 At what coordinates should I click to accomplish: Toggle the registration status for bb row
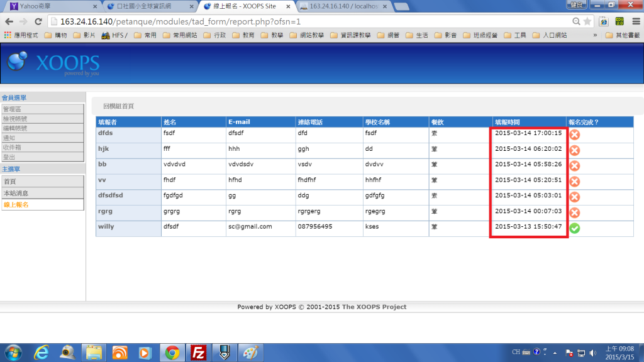click(574, 166)
